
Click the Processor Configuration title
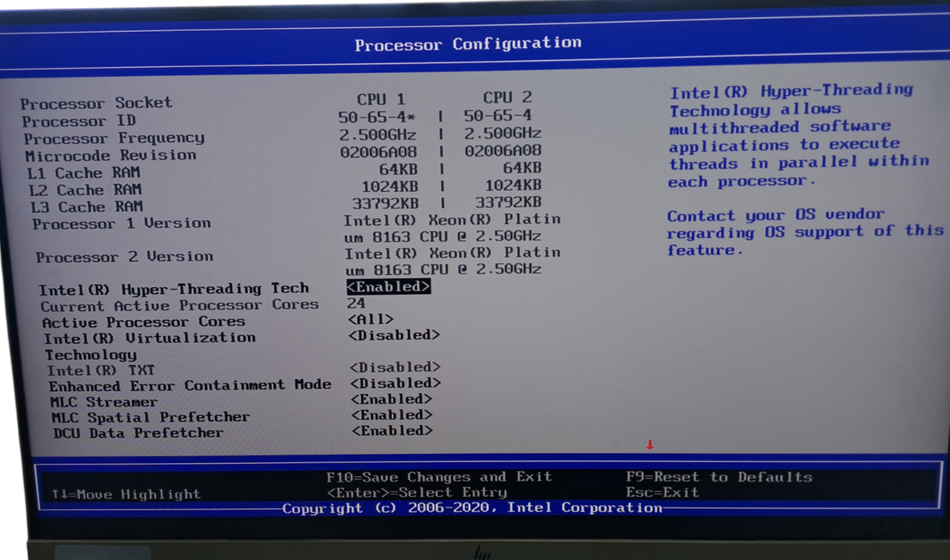coord(467,44)
